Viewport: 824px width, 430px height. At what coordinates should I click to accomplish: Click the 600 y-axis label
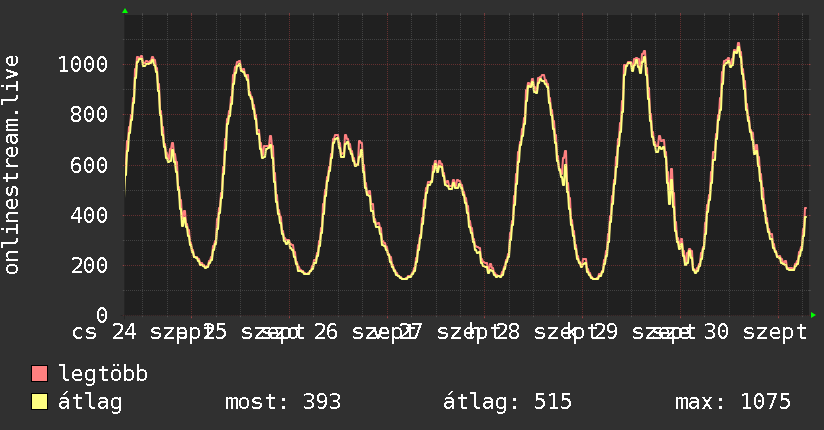[x=89, y=165]
